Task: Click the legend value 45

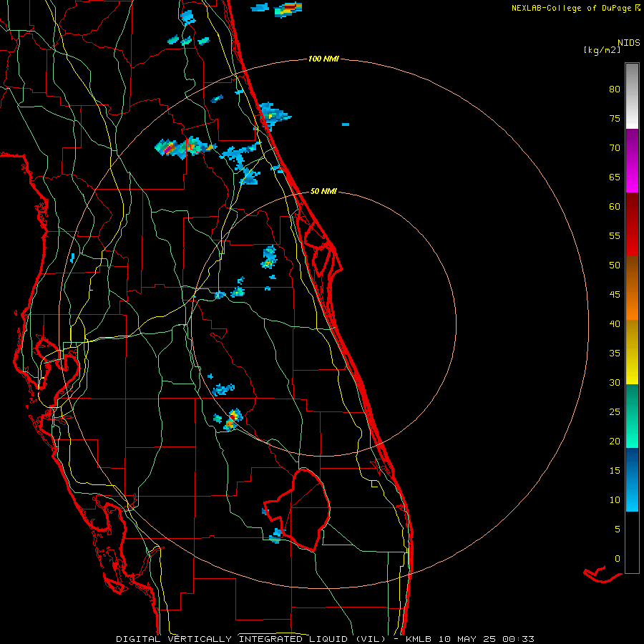Action: pyautogui.click(x=615, y=295)
